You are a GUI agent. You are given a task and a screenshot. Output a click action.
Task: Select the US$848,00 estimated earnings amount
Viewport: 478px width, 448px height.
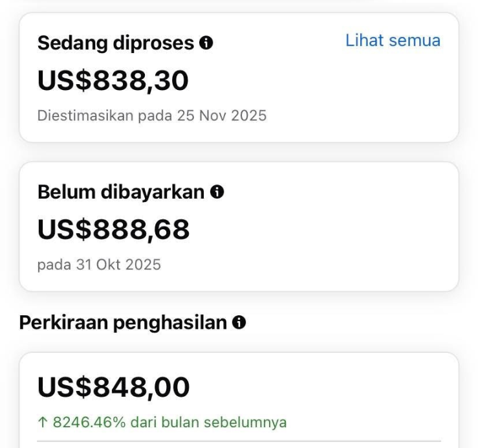coord(114,387)
